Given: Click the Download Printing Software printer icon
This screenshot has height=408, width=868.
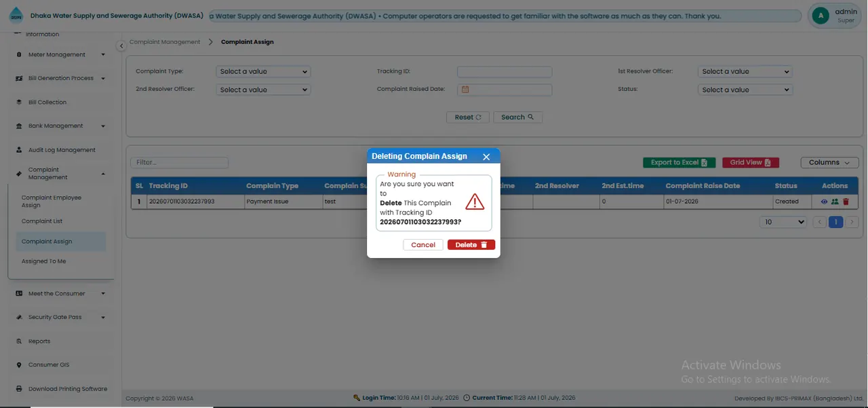Looking at the screenshot, I should 19,389.
